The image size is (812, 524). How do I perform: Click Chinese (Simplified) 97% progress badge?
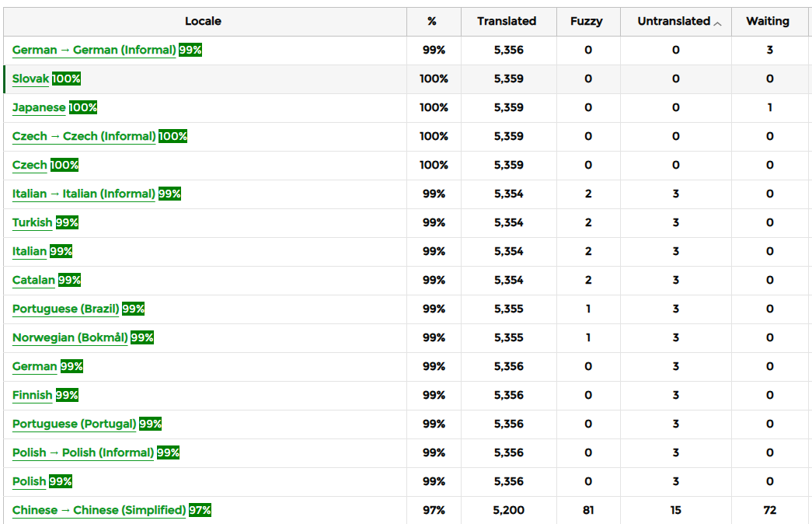(200, 511)
